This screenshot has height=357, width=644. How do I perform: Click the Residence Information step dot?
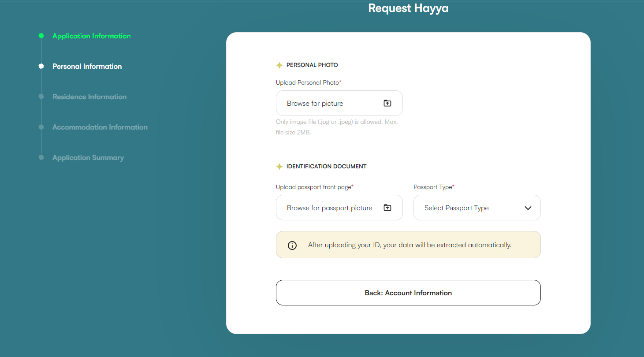[x=41, y=97]
